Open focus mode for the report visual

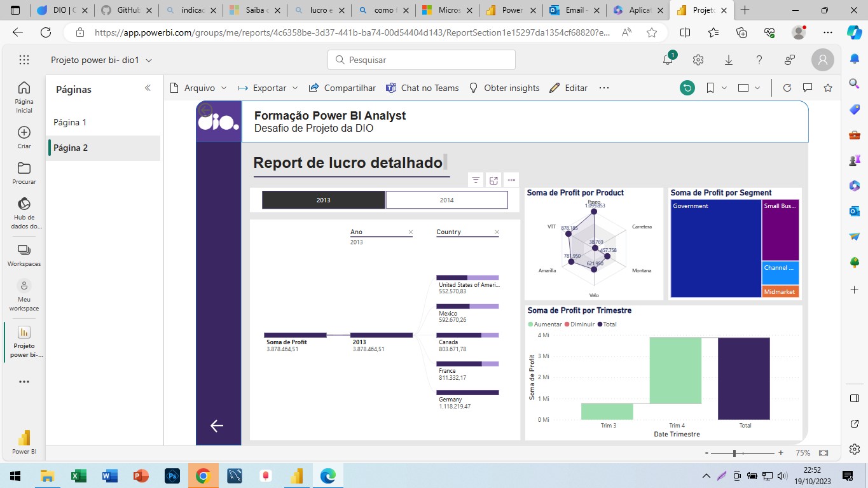coord(493,180)
